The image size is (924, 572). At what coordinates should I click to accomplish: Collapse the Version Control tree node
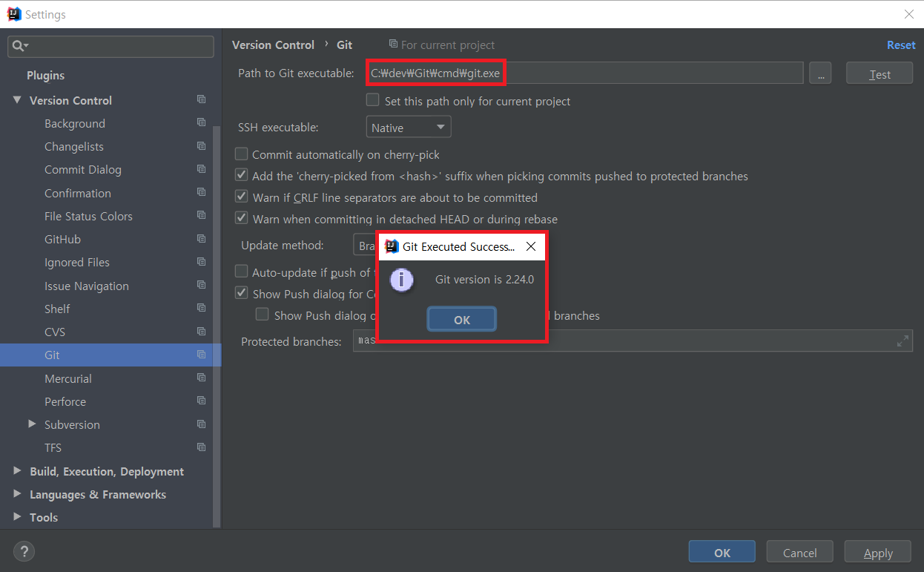pos(17,100)
